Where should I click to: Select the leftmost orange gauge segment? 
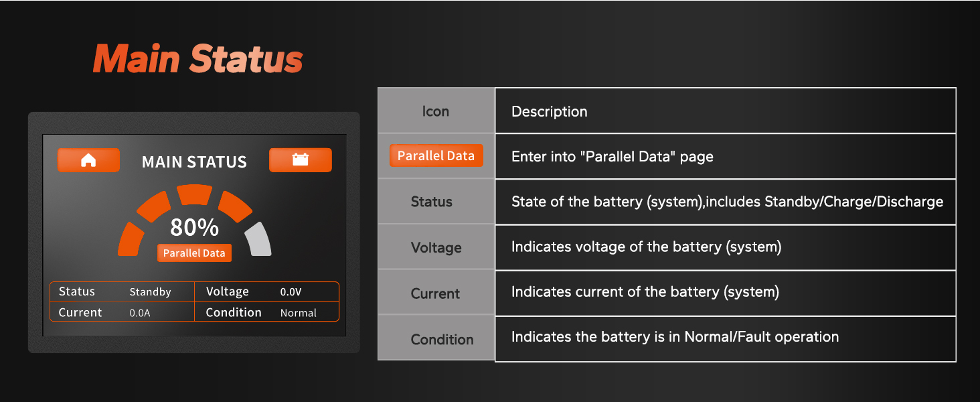point(131,240)
